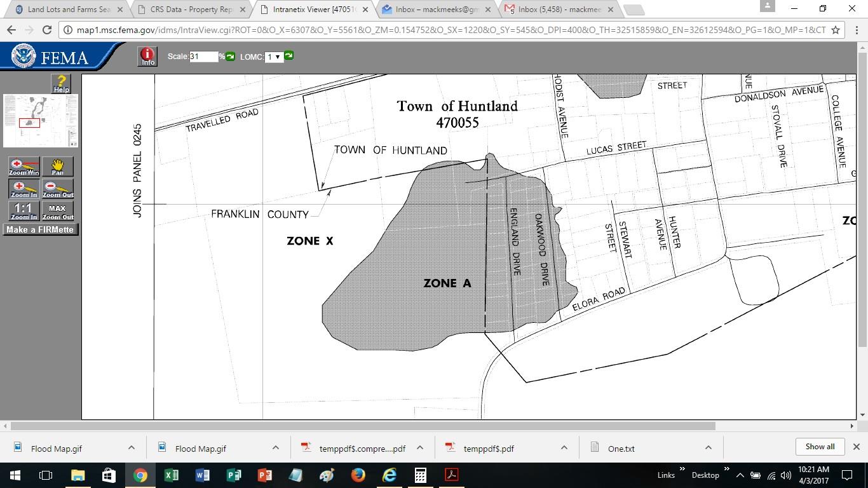868x488 pixels.
Task: Click the map overview thumbnail
Action: pyautogui.click(x=40, y=121)
